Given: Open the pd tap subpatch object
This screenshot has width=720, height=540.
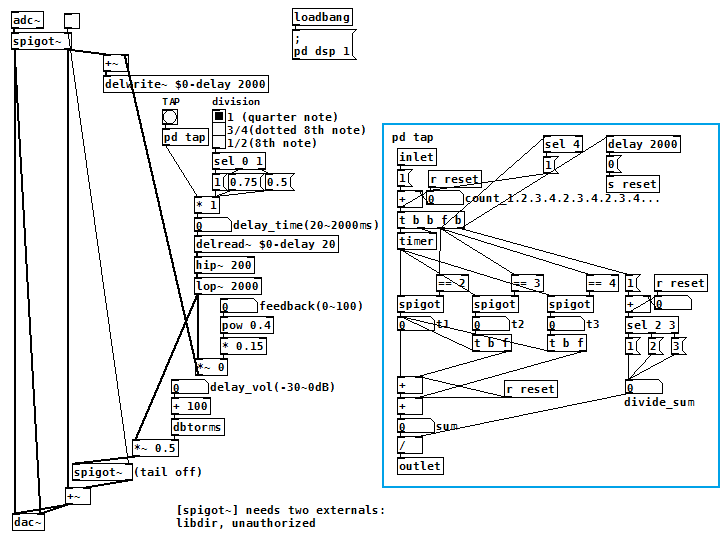Looking at the screenshot, I should [x=185, y=137].
